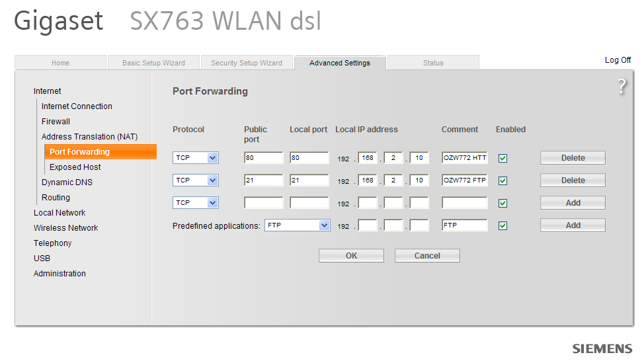Image resolution: width=644 pixels, height=361 pixels.
Task: Open Wireless Network settings
Action: [x=65, y=227]
